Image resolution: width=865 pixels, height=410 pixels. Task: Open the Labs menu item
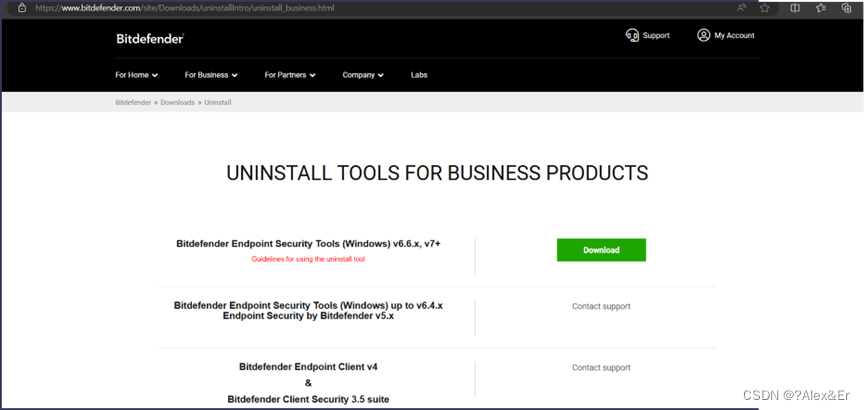pos(419,75)
